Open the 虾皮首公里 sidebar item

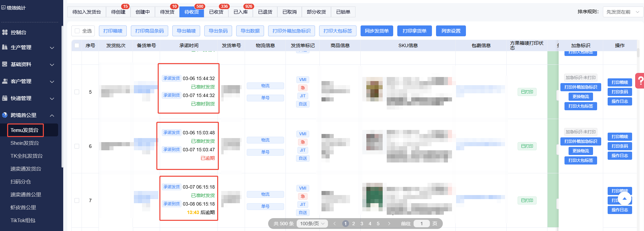click(x=23, y=207)
